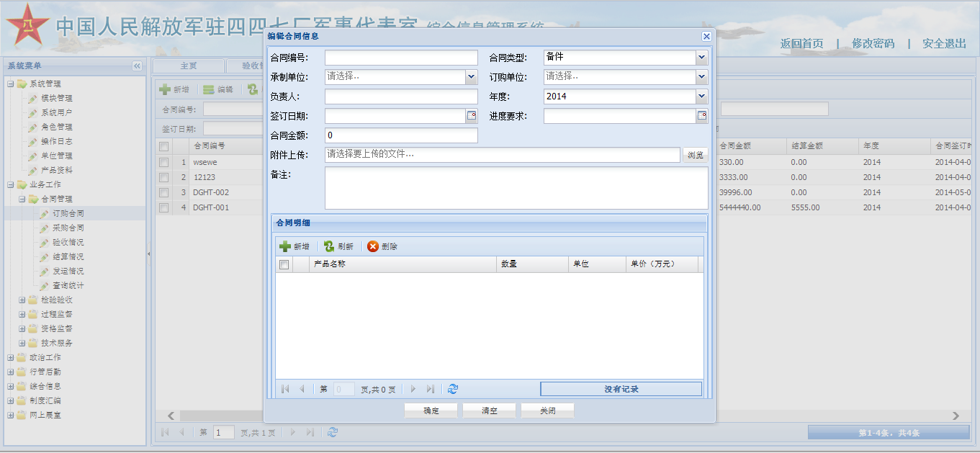
Task: Open the 进度要求 calendar picker icon
Action: coord(701,116)
